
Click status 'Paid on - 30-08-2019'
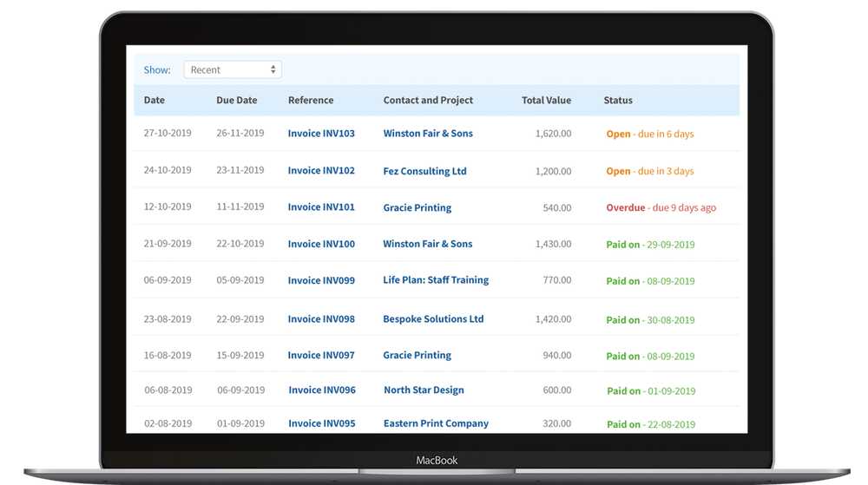tap(650, 319)
